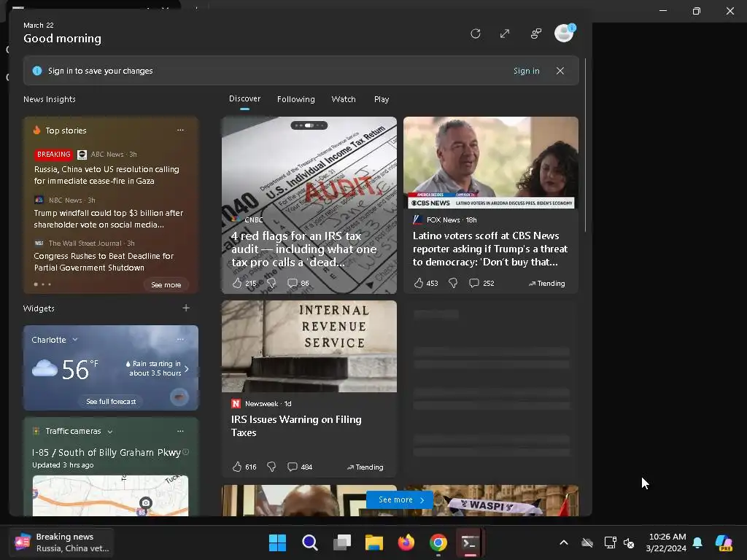The image size is (747, 560).
Task: Open the Windows Start menu
Action: coord(277,542)
